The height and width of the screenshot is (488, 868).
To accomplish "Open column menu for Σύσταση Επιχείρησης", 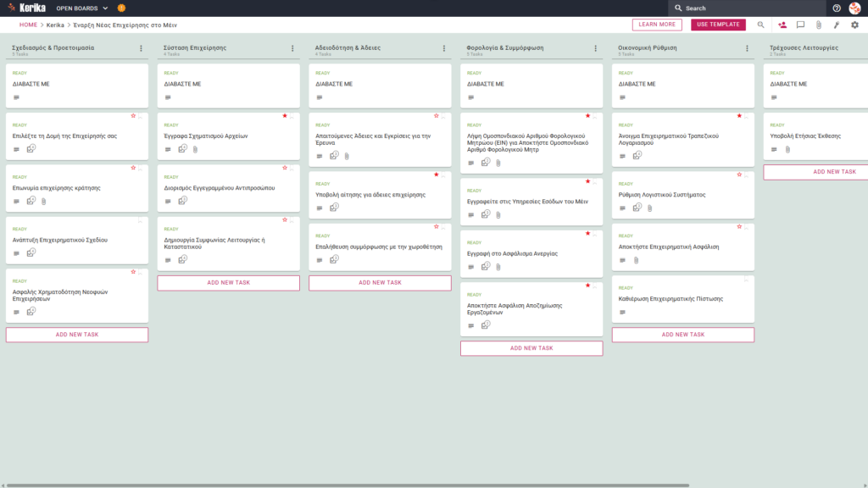I will (x=292, y=48).
